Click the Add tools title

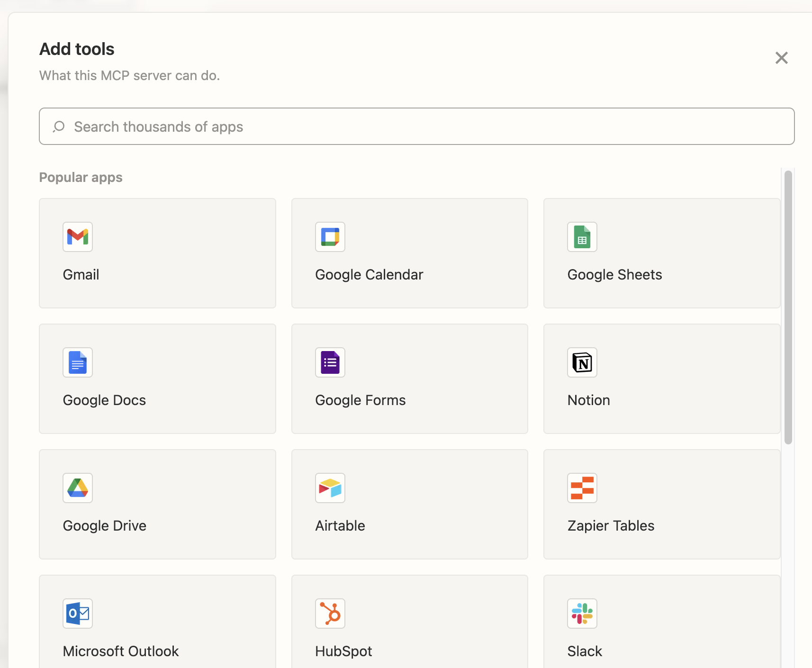77,49
